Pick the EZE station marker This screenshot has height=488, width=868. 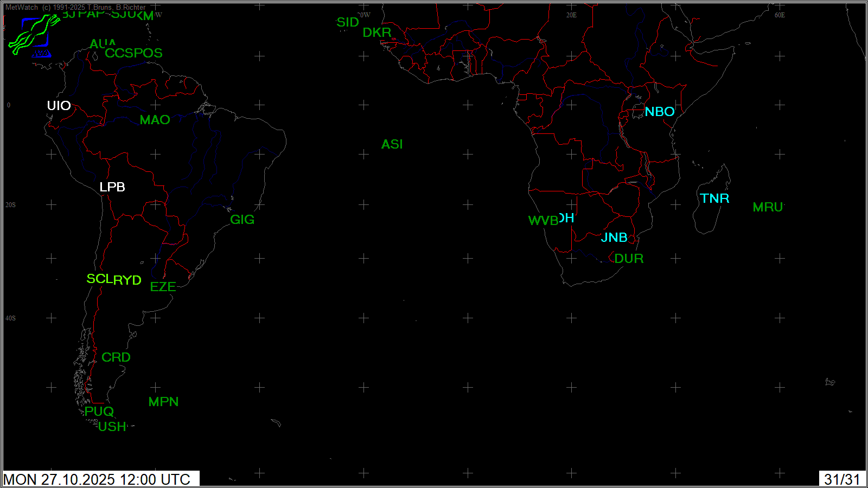(163, 287)
